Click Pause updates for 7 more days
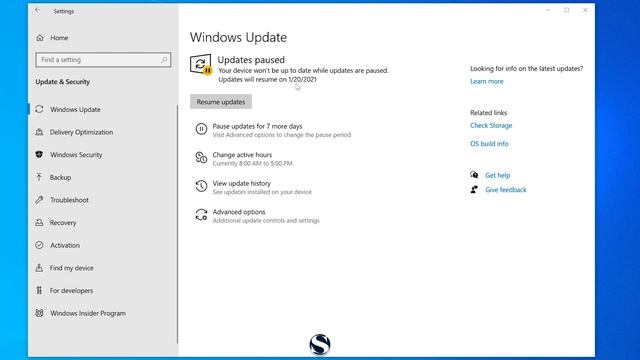640x360 pixels. pyautogui.click(x=257, y=126)
